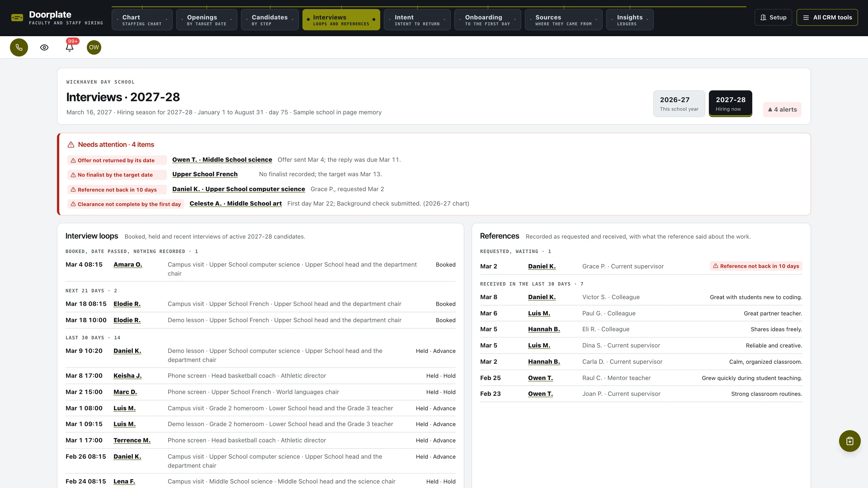Open Luis M. on the Paul G. reference row
This screenshot has height=488, width=868.
[x=539, y=313]
